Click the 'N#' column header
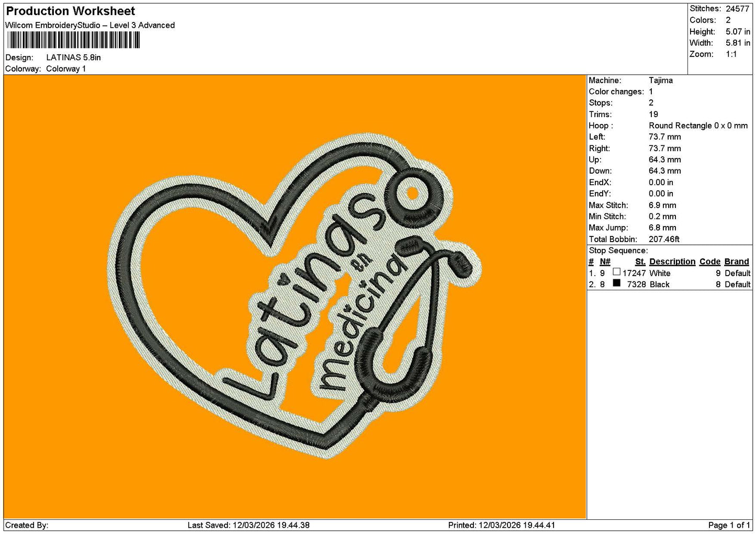 (x=605, y=262)
